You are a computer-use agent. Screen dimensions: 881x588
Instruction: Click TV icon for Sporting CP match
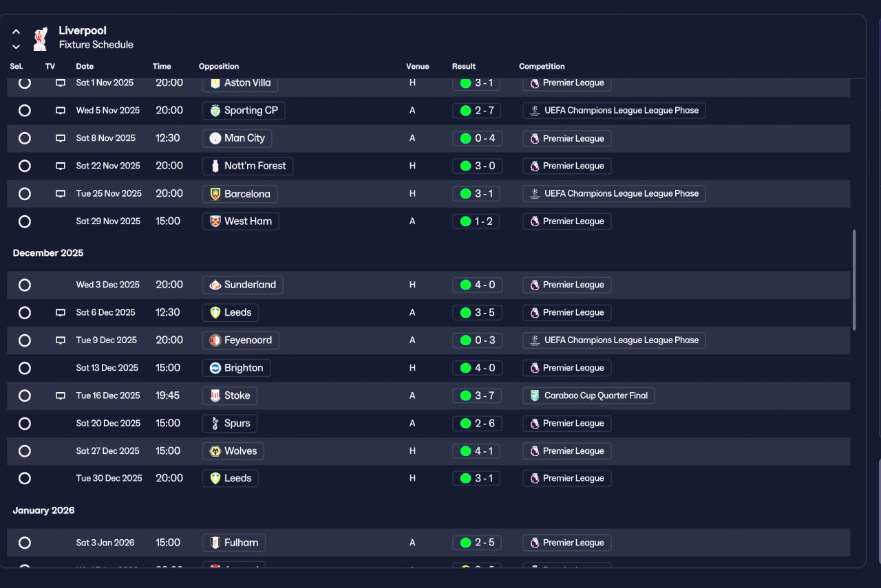61,111
